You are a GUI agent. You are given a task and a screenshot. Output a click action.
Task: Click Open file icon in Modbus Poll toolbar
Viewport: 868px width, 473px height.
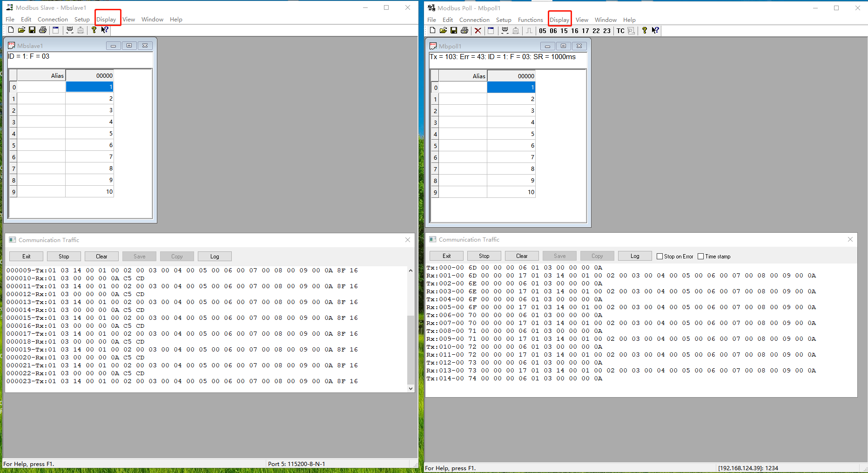tap(443, 30)
